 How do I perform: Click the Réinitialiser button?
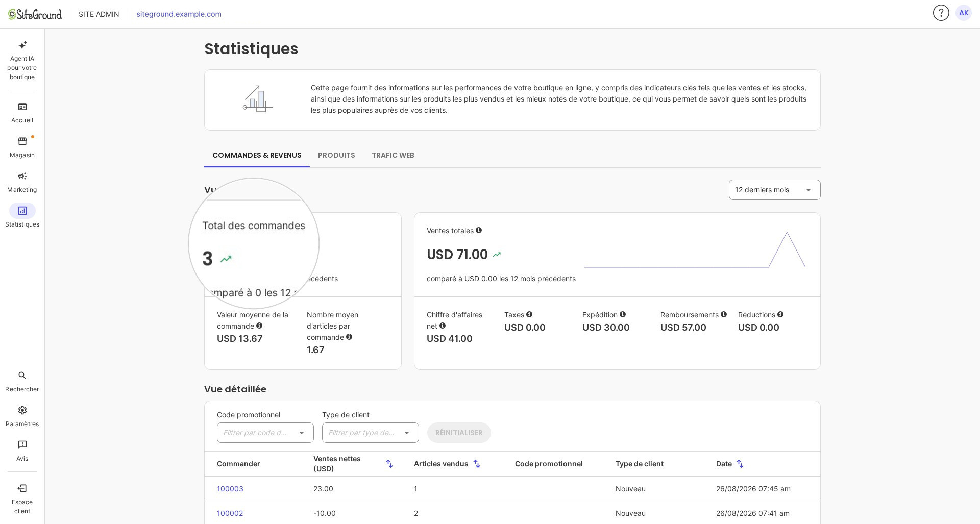459,433
